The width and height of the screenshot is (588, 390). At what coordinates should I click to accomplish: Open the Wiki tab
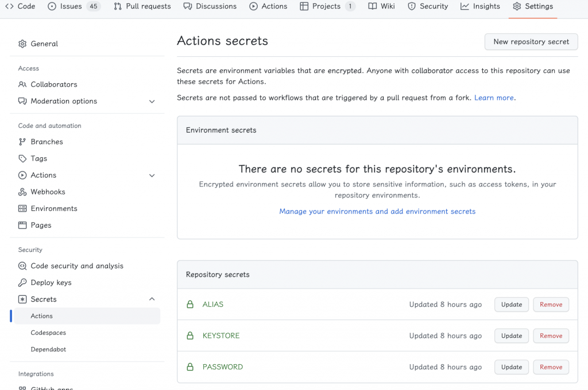point(381,6)
